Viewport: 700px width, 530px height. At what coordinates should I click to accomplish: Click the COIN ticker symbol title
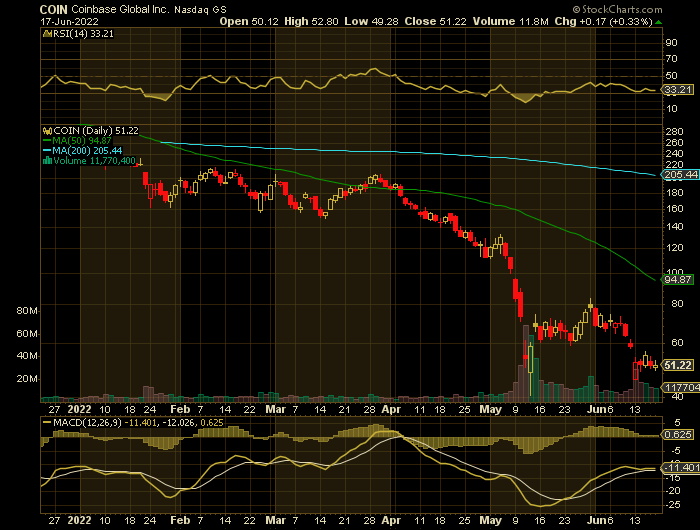tap(53, 6)
